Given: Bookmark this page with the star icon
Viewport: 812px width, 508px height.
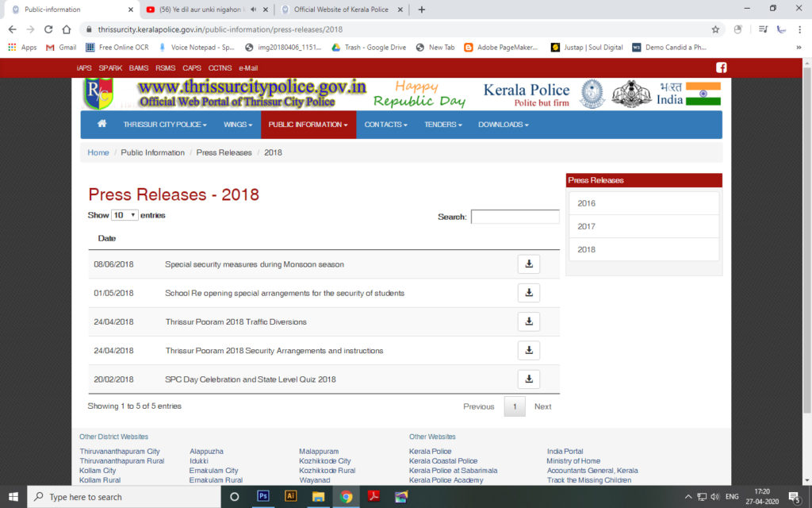Looking at the screenshot, I should coord(715,29).
